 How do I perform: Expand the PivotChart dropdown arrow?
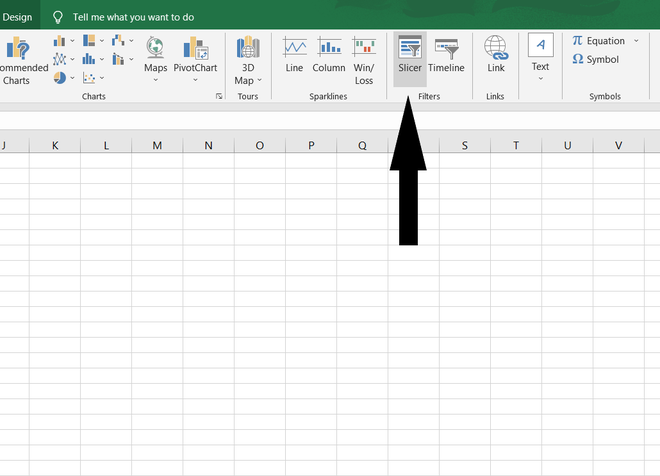[x=195, y=80]
